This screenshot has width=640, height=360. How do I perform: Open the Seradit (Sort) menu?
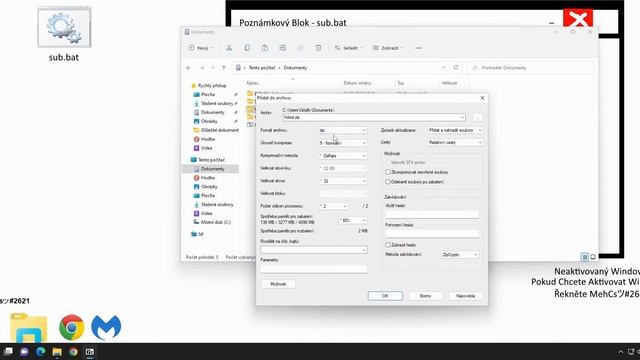[x=348, y=48]
